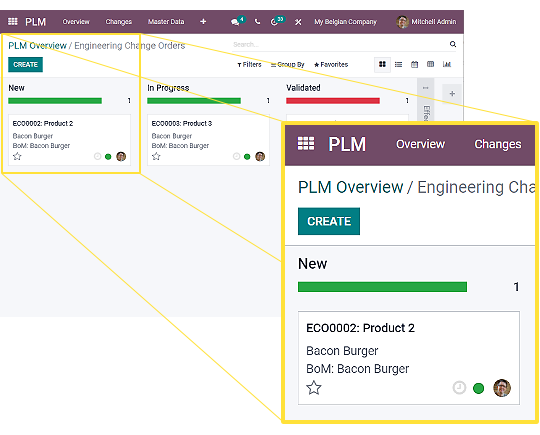Click In Progress column green progress bar
Image resolution: width=540 pixels, height=435 pixels.
point(194,101)
